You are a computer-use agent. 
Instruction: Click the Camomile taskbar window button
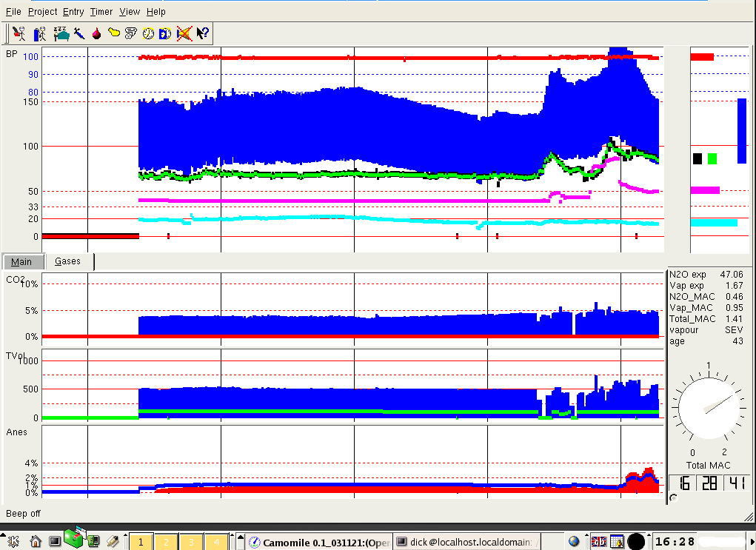[318, 542]
